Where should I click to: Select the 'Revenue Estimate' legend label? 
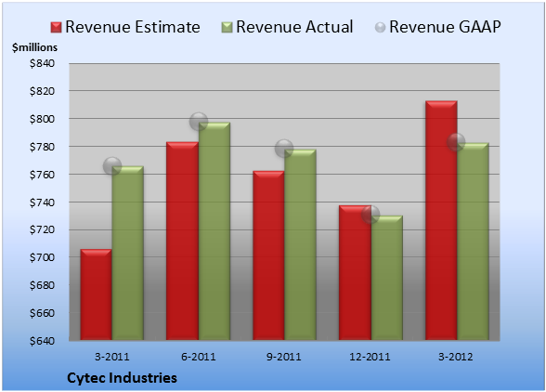[x=133, y=27]
